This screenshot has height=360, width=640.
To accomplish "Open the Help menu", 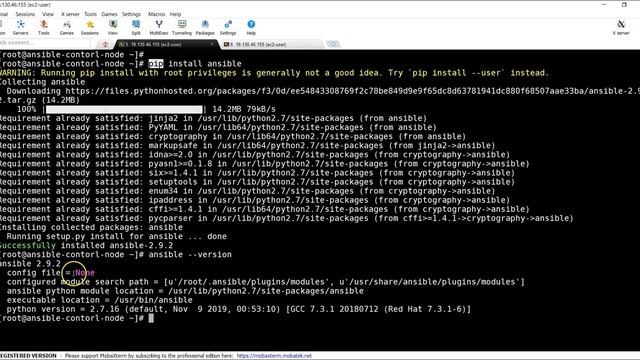I will (x=175, y=14).
